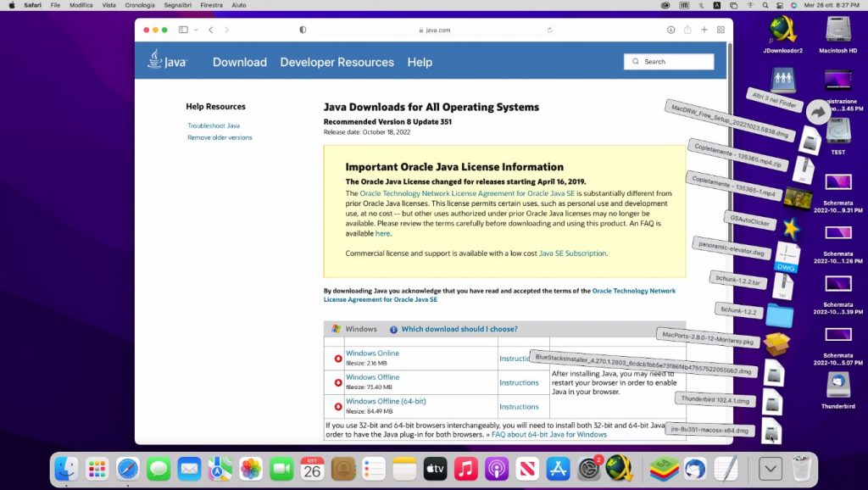Open the BlueStacks icon in the Dock
Viewport: 868px width, 490px height.
point(664,468)
